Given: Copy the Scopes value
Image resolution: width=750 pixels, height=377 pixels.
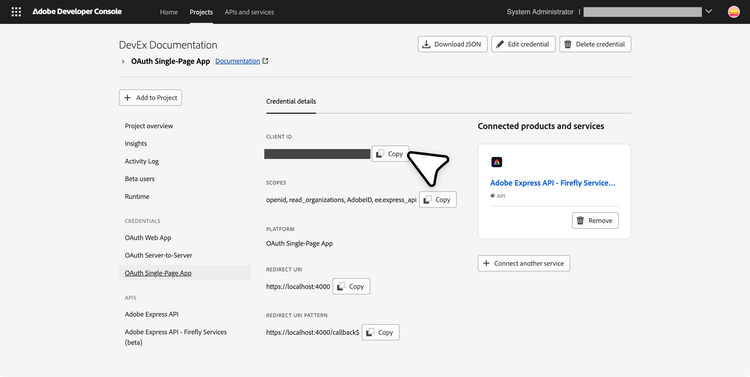Looking at the screenshot, I should 438,200.
